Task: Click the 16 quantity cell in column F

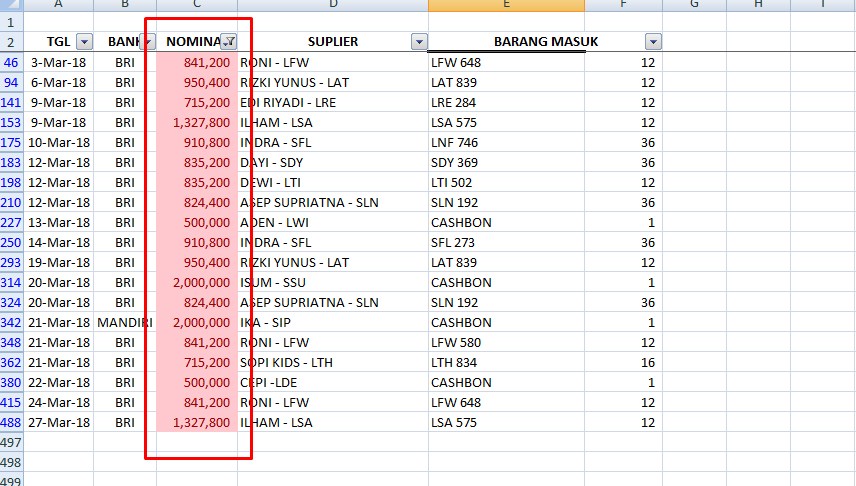Action: tap(623, 362)
